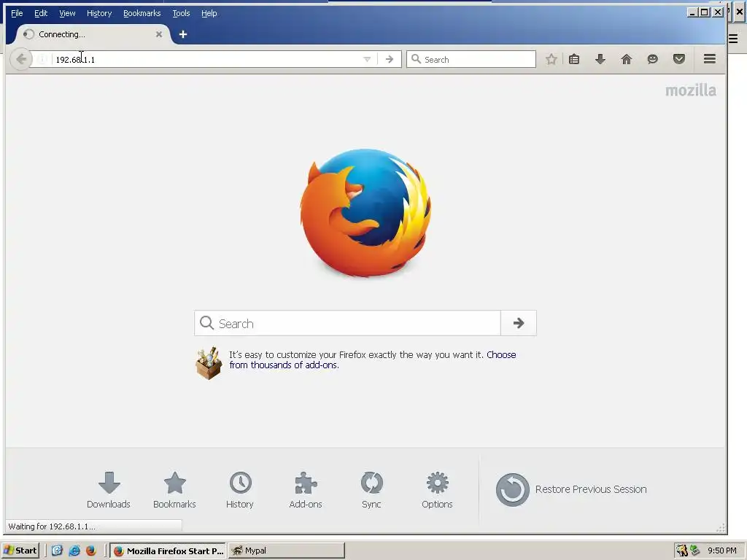This screenshot has width=747, height=560.
Task: Open the Hello chat bubble icon
Action: (x=653, y=59)
